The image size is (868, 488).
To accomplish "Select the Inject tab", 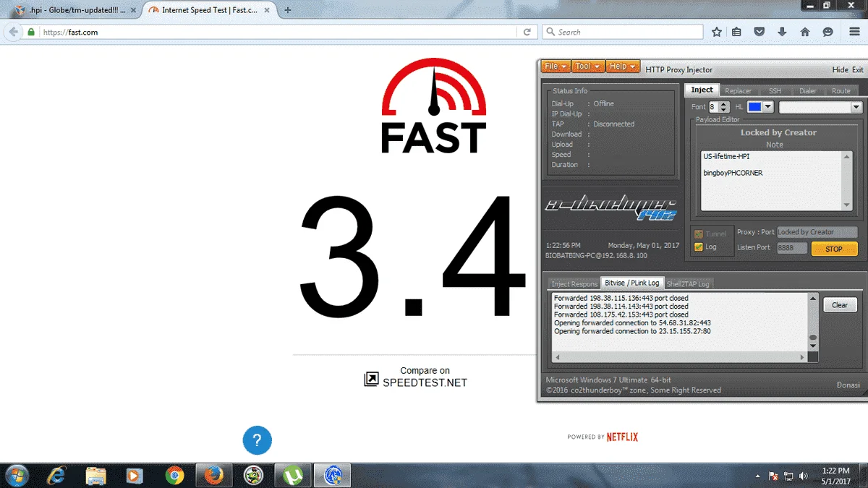I will tap(702, 90).
